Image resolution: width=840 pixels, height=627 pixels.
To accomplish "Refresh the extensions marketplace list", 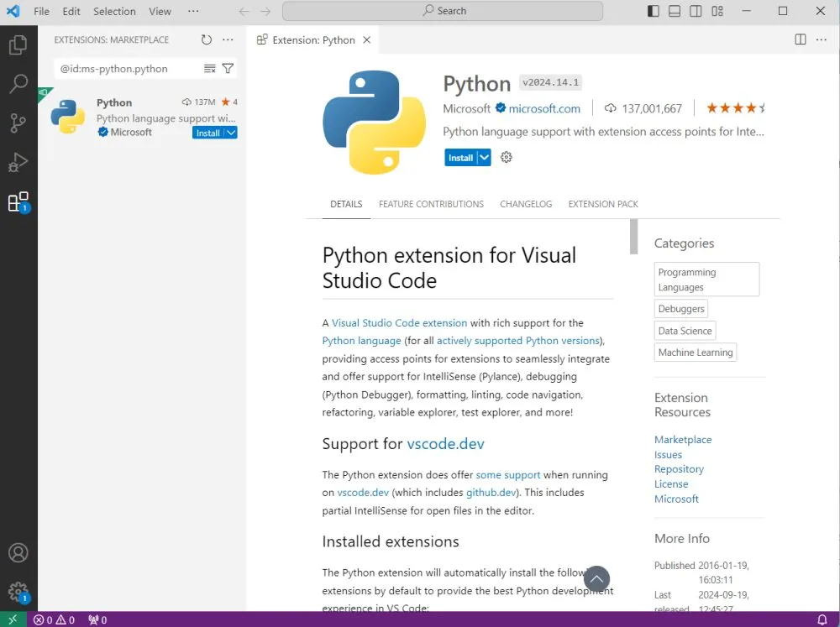I will point(206,39).
